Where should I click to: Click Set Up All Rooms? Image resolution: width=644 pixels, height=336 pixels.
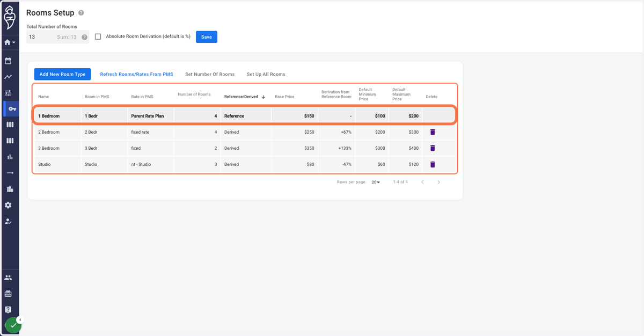[x=266, y=74]
